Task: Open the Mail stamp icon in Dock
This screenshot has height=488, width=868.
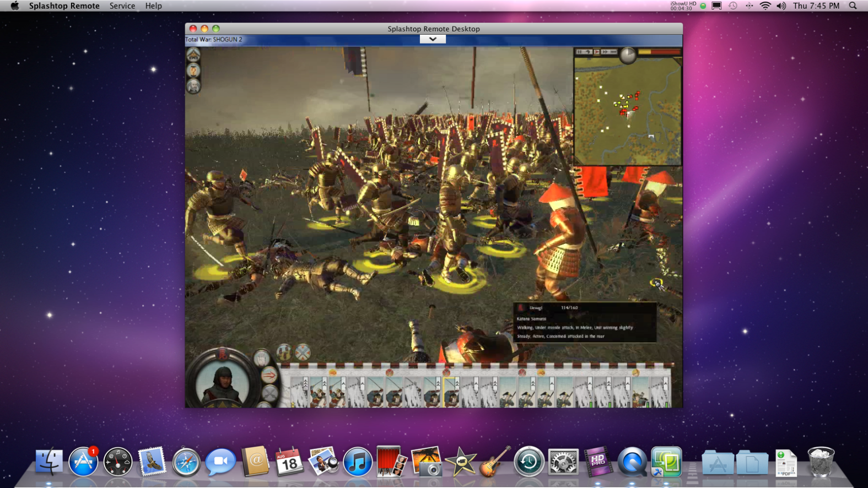Action: click(x=152, y=461)
